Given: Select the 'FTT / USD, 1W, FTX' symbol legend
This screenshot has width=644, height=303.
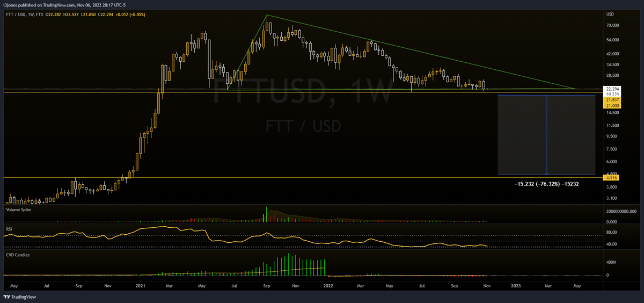Looking at the screenshot, I should click(x=25, y=14).
